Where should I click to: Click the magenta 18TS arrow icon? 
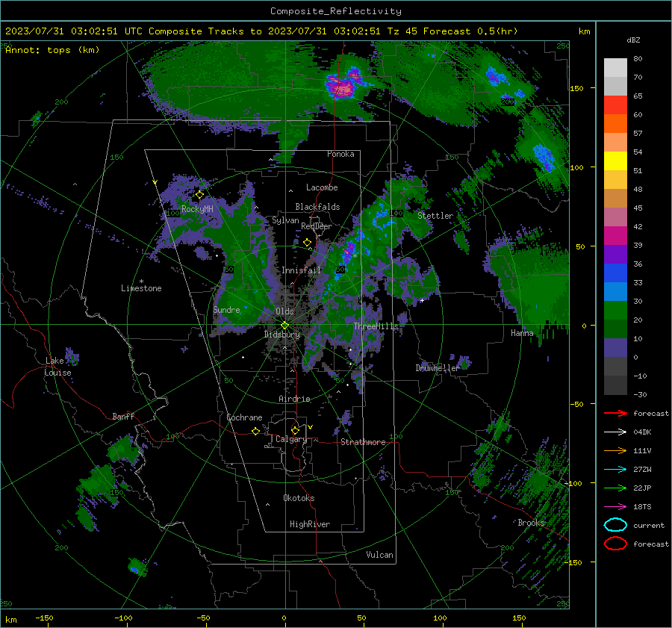point(615,507)
